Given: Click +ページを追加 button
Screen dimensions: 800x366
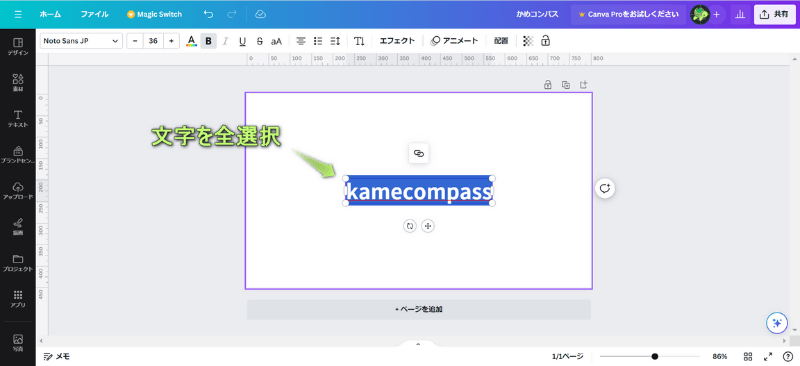Looking at the screenshot, I should [x=418, y=309].
